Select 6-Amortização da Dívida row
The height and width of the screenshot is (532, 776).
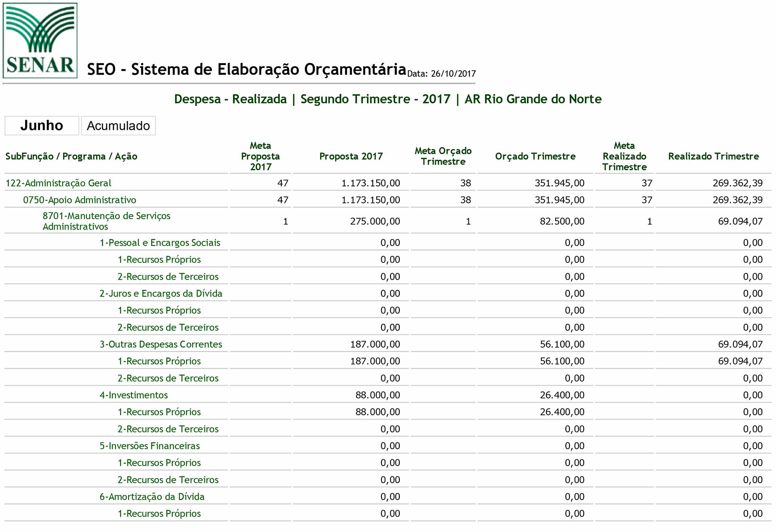pyautogui.click(x=152, y=497)
